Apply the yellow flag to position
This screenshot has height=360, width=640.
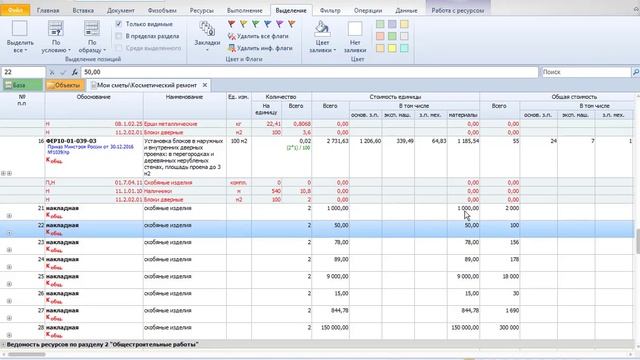click(x=243, y=24)
